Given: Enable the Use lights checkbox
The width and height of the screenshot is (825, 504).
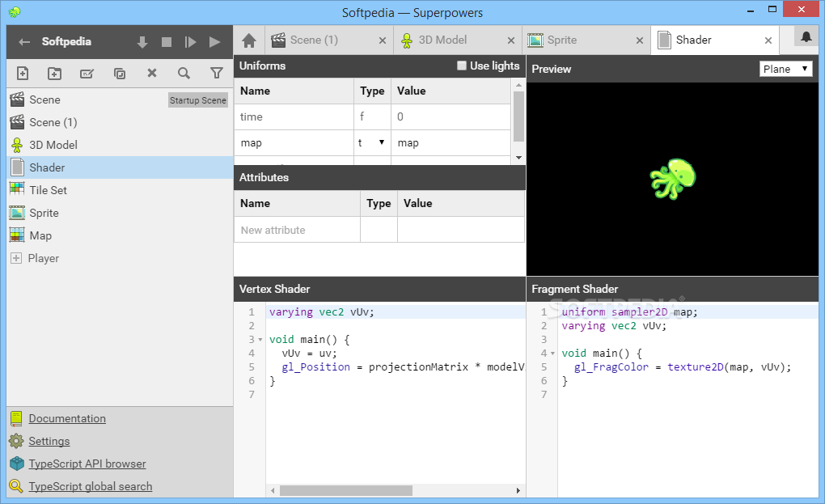Looking at the screenshot, I should (461, 66).
